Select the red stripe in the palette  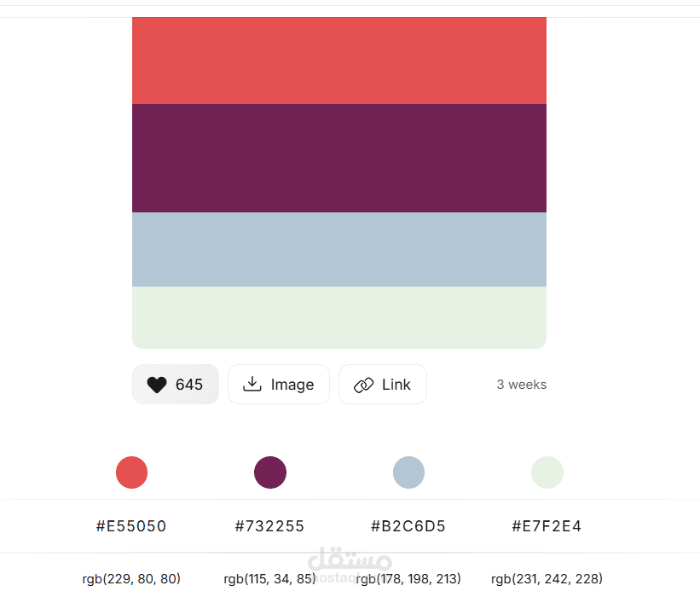tap(339, 61)
